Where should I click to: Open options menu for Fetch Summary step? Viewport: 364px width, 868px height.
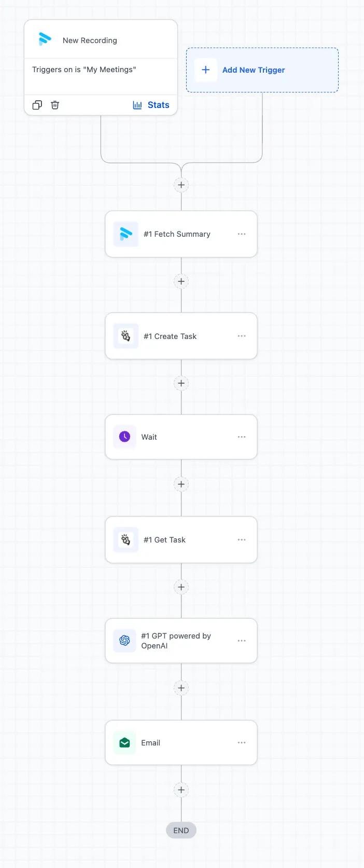click(242, 234)
